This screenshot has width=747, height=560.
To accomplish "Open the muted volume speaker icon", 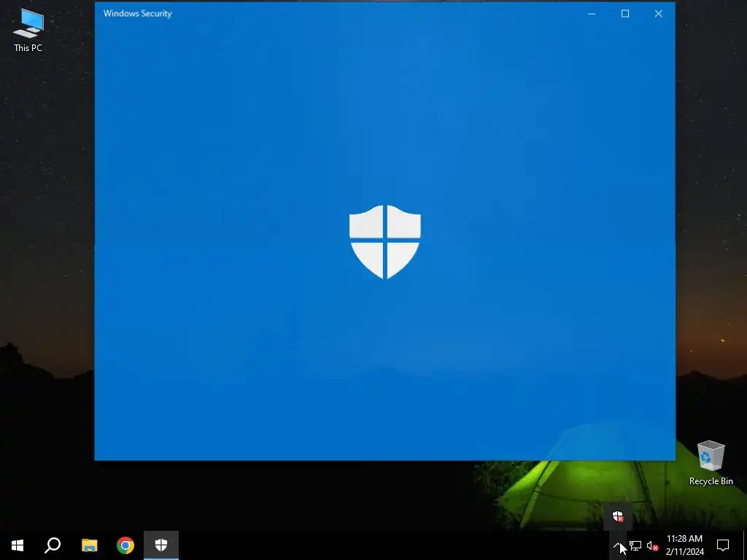I will pyautogui.click(x=652, y=545).
